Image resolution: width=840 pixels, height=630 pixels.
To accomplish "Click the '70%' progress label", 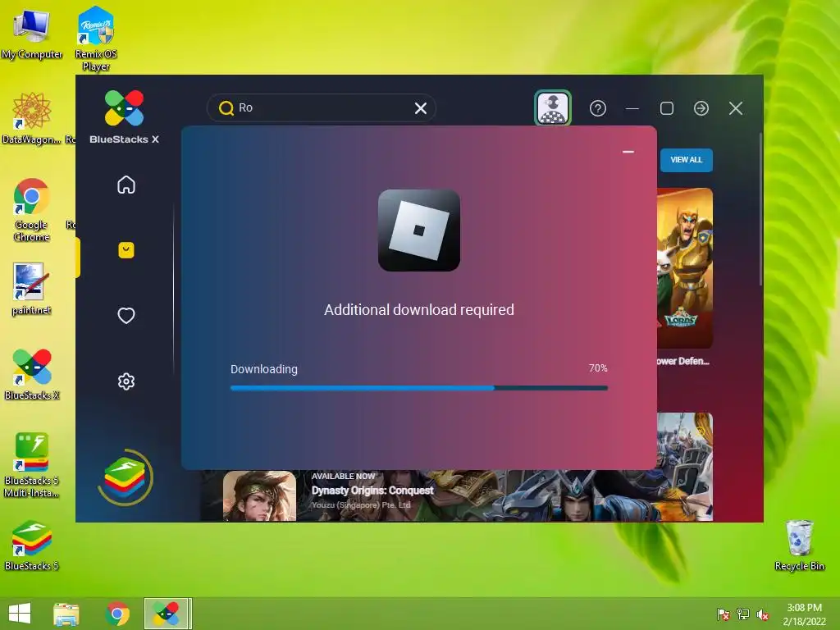I will coord(598,368).
